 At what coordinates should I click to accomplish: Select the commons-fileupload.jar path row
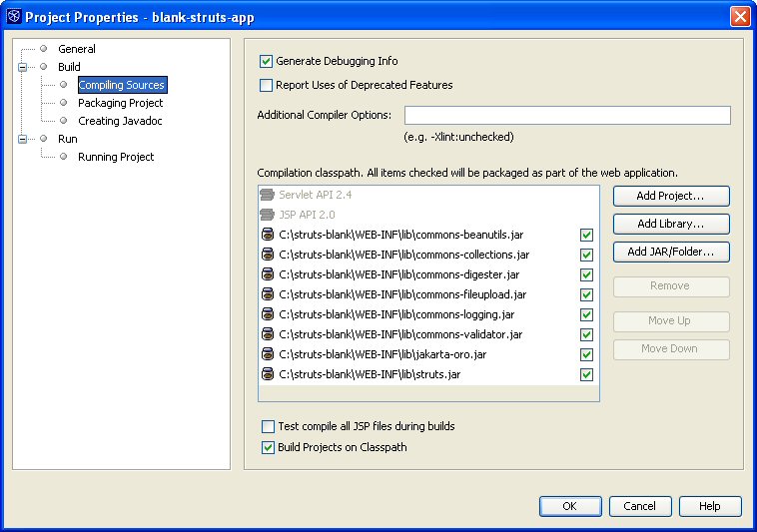coord(428,294)
